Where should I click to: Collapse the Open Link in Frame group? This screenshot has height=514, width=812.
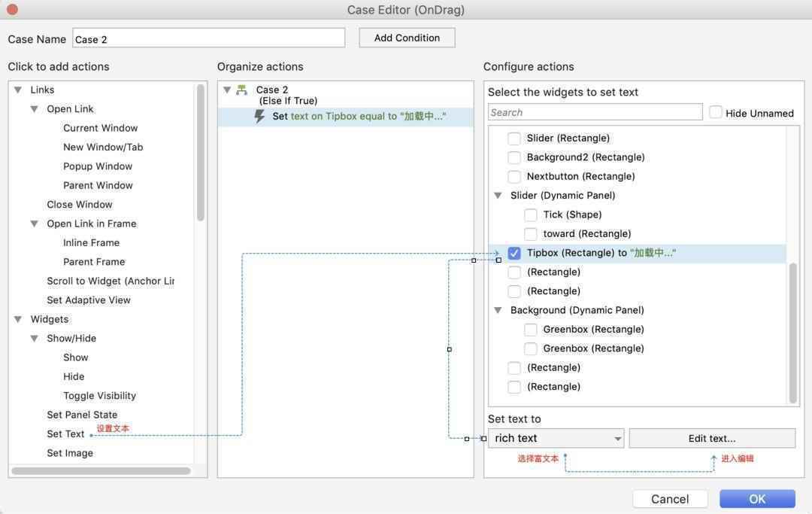34,224
